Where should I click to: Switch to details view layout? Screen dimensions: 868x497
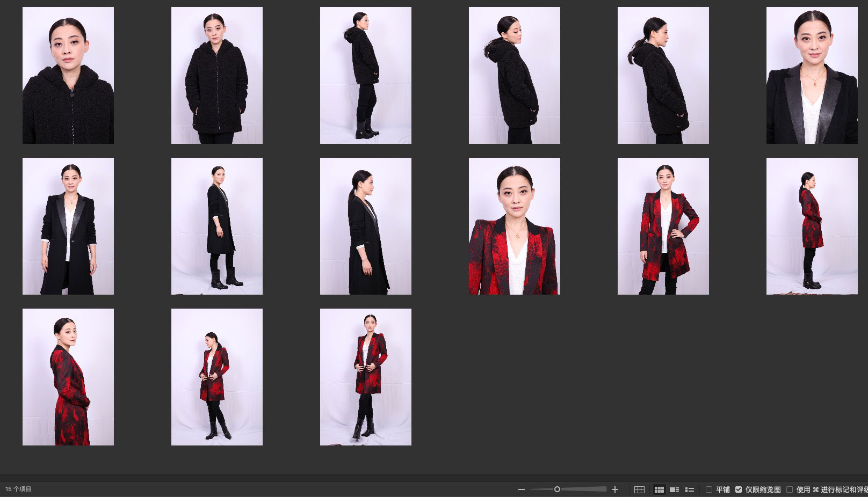click(675, 489)
